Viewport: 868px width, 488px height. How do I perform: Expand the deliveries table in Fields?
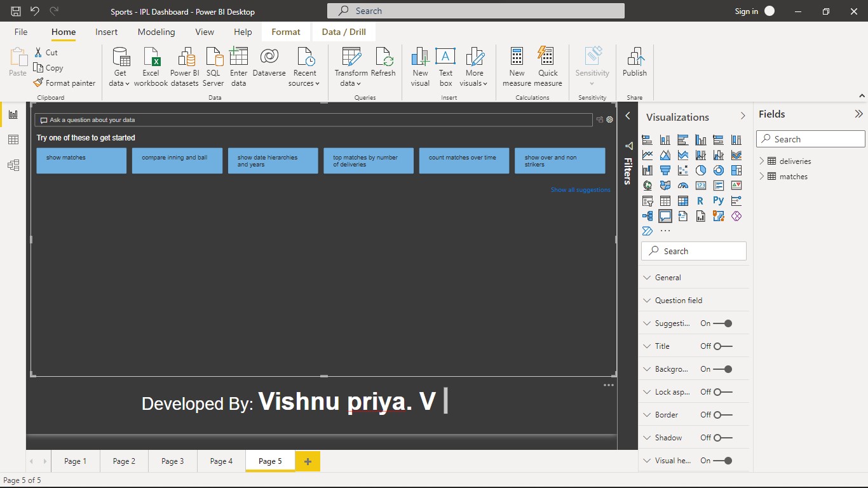(762, 161)
